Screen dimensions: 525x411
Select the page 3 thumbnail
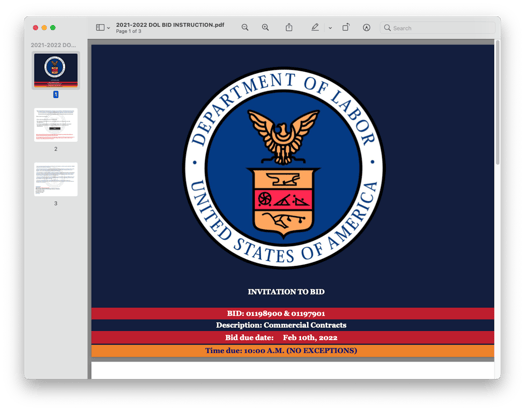[56, 179]
